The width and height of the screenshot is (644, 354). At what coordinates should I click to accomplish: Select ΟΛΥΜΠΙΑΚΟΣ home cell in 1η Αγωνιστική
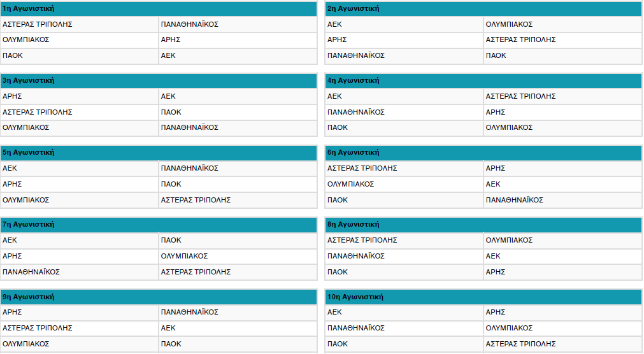click(x=26, y=39)
